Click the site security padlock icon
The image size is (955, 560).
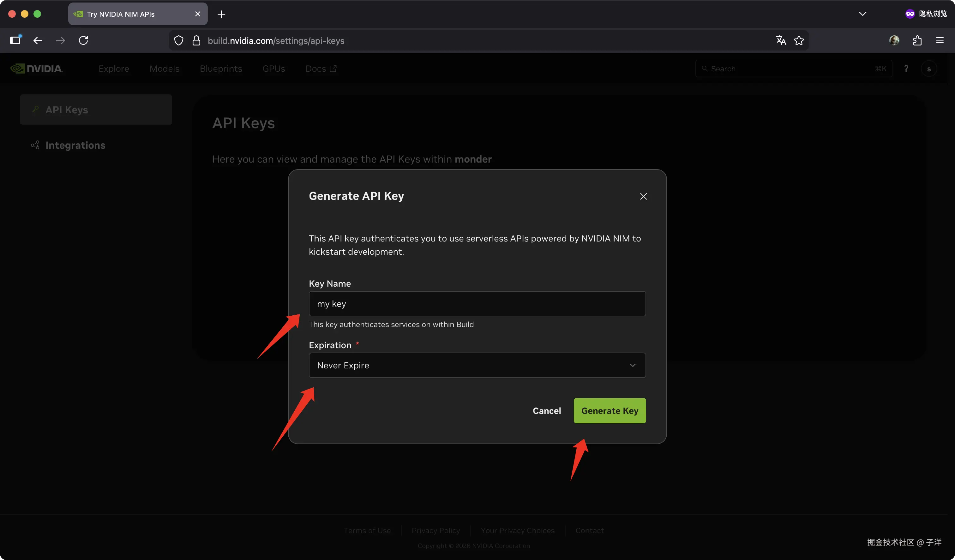click(196, 40)
